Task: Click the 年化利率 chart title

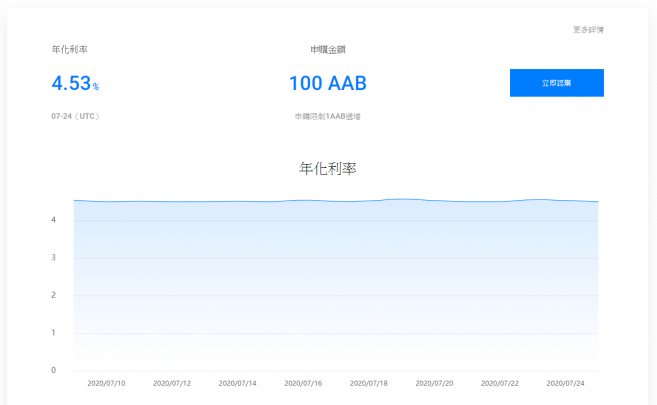Action: pyautogui.click(x=328, y=168)
